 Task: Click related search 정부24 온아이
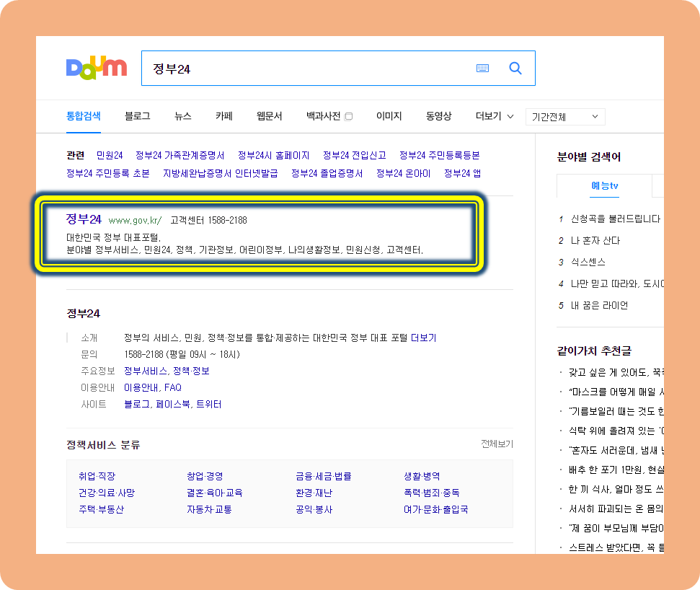tap(403, 173)
